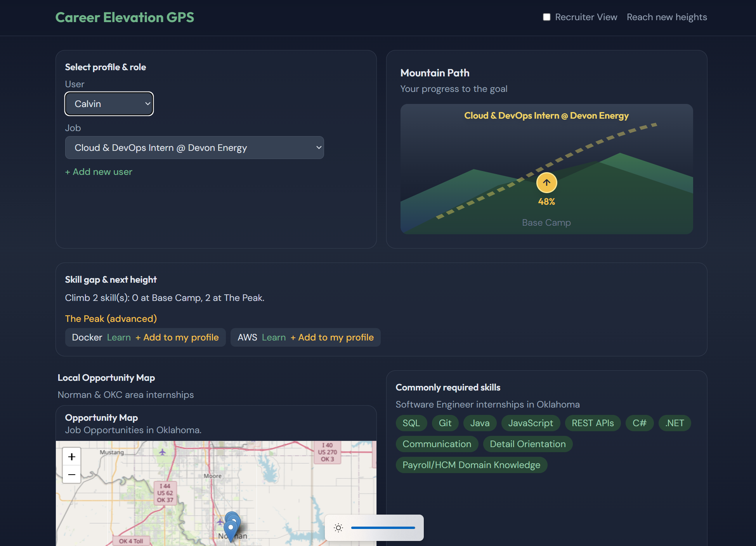Click Add new user link

pyautogui.click(x=99, y=172)
